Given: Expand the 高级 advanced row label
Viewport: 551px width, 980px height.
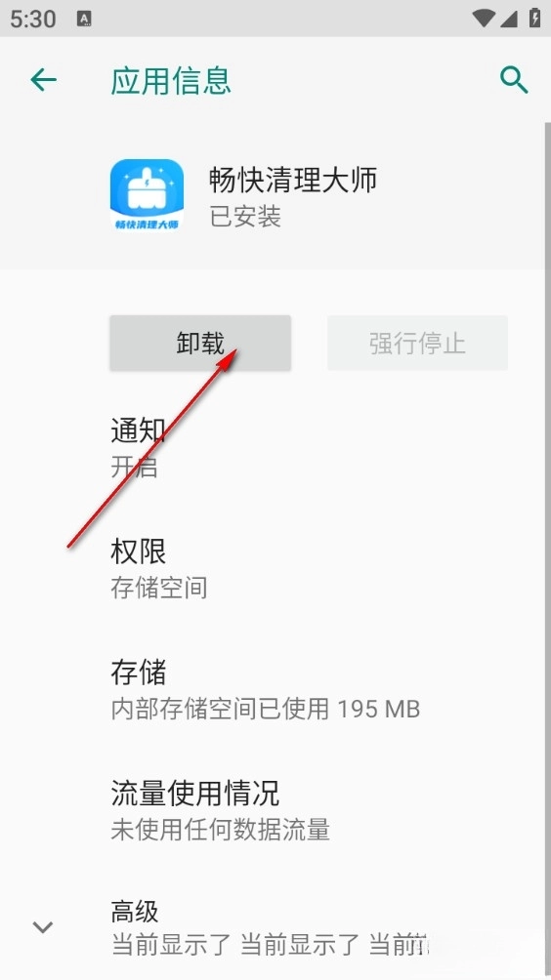Looking at the screenshot, I should tap(135, 912).
